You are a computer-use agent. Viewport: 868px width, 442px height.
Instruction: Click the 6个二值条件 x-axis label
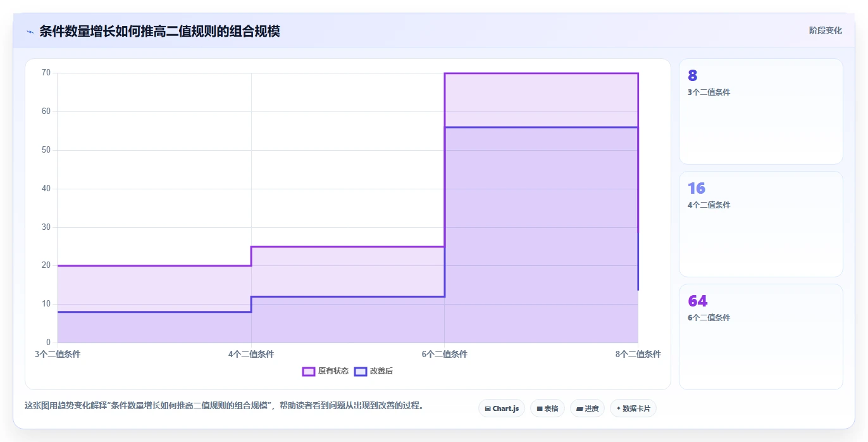(445, 355)
